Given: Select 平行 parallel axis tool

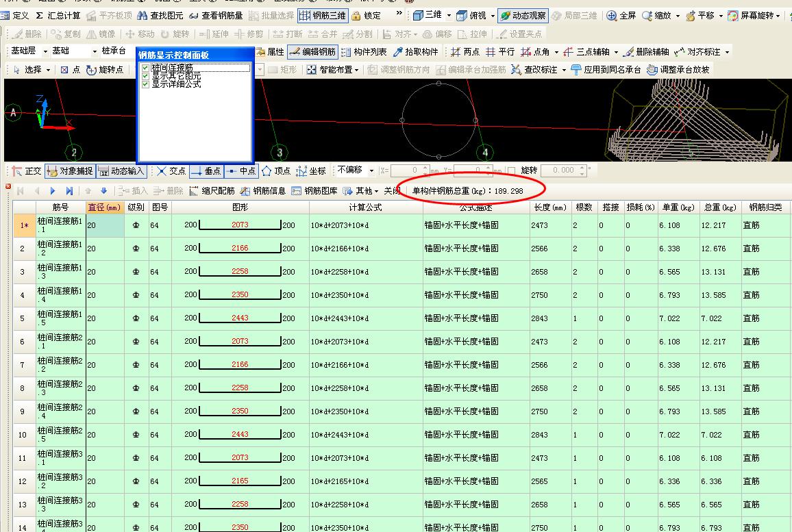Looking at the screenshot, I should (500, 51).
